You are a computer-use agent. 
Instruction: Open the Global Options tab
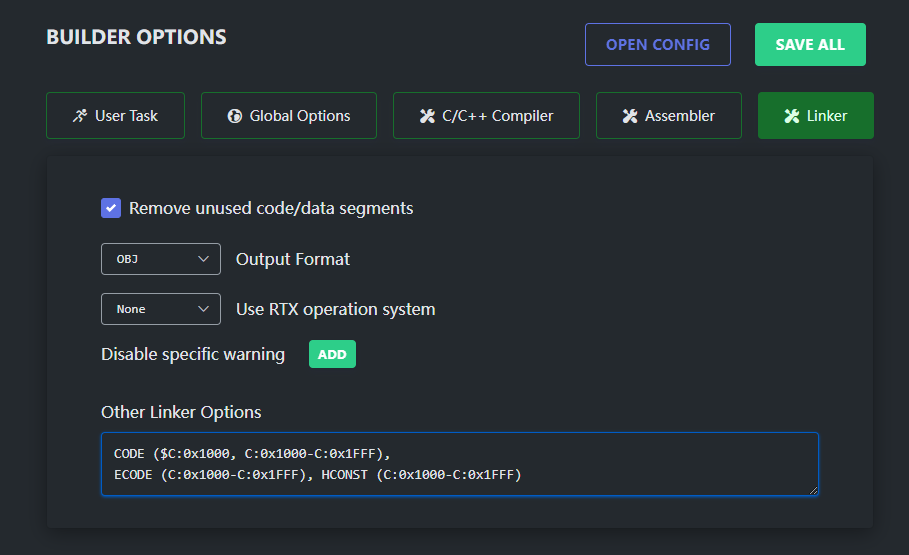coord(300,116)
